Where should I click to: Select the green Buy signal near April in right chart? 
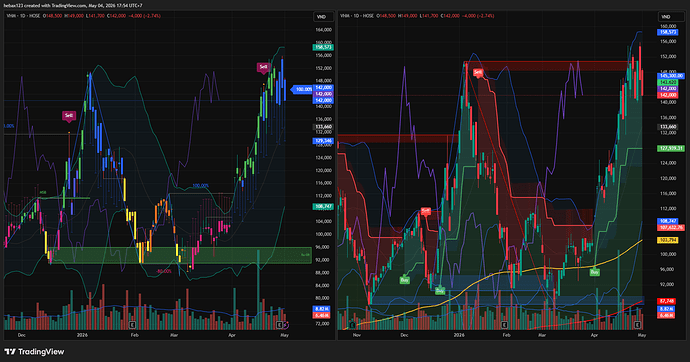click(595, 272)
